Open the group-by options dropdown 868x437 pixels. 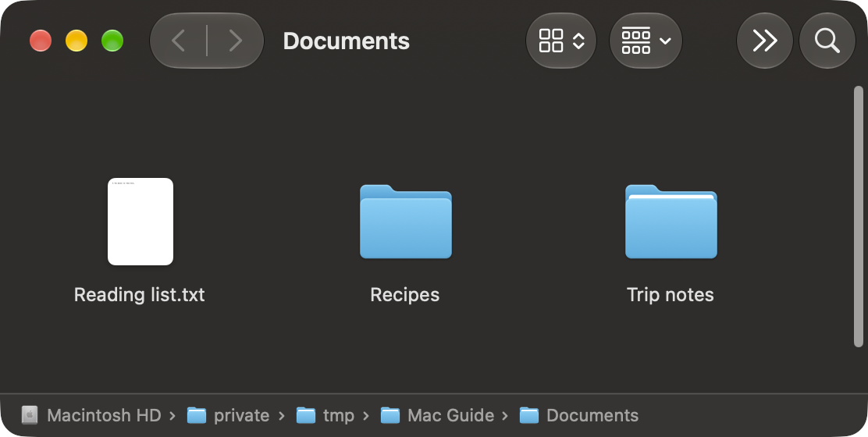(x=646, y=41)
